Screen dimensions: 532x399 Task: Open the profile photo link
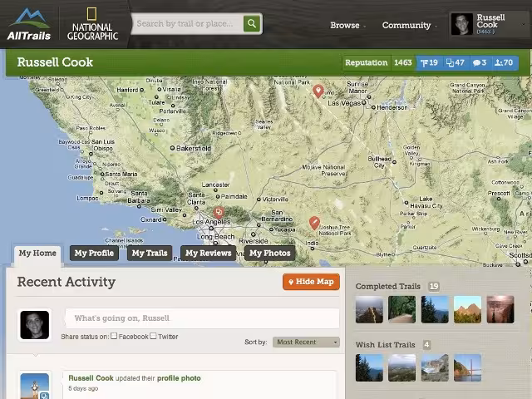tap(179, 378)
